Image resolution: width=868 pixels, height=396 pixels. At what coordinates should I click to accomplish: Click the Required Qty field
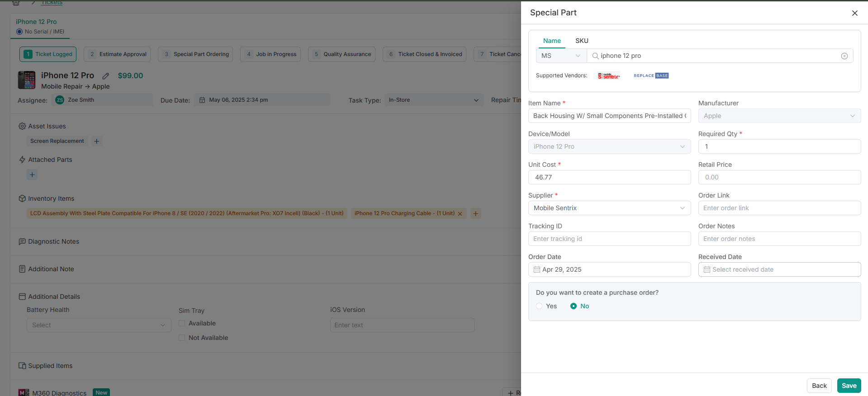point(779,146)
